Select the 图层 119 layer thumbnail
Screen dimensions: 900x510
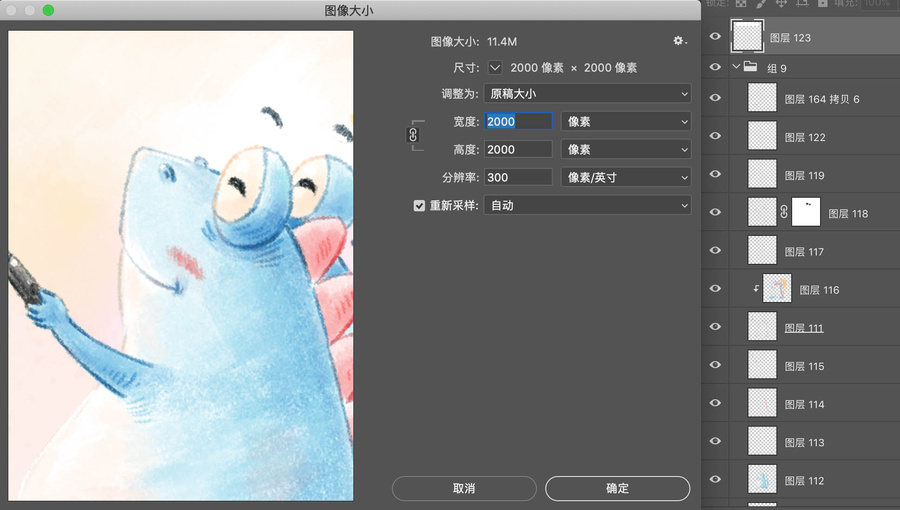[762, 174]
